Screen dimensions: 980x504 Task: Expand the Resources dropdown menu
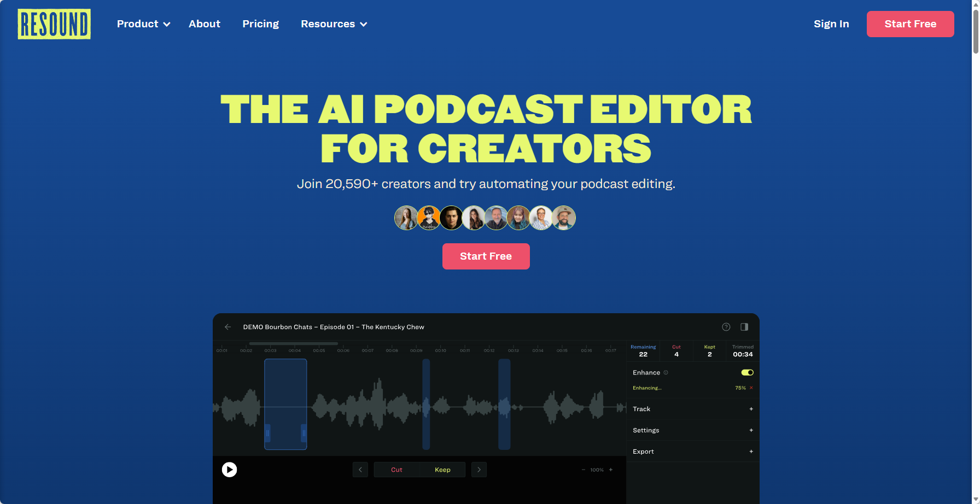334,24
